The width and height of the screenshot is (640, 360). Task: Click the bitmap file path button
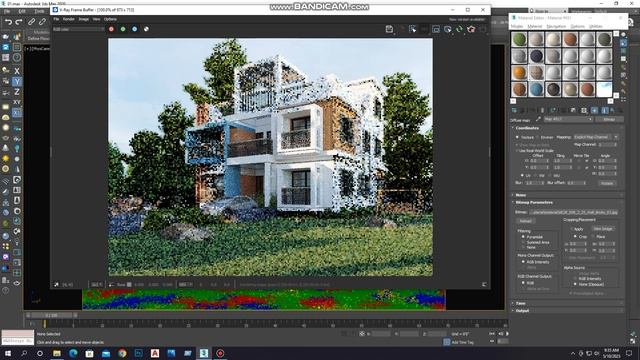tap(574, 212)
